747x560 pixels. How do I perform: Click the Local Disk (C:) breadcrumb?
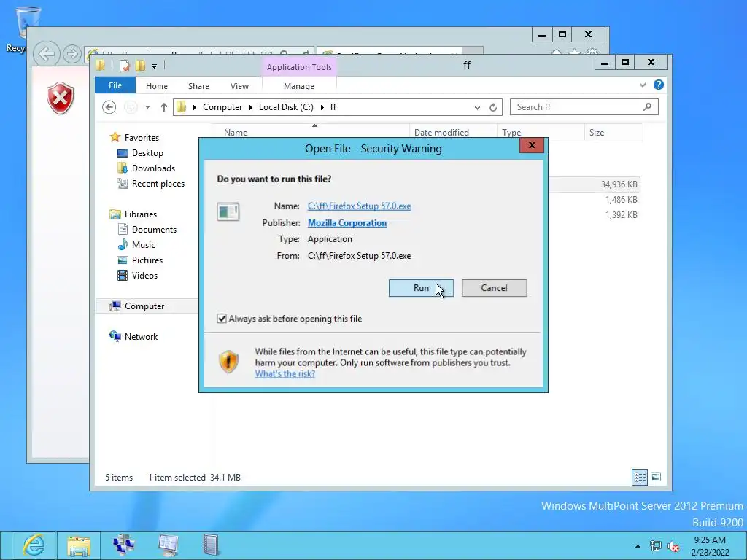[286, 107]
